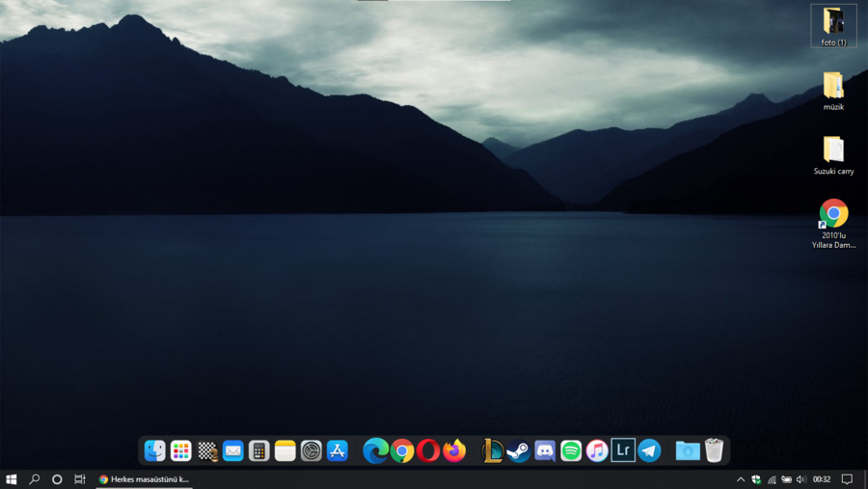This screenshot has height=489, width=868.
Task: Select the 2010'lu Yıllara Chrome shortcut
Action: [833, 224]
